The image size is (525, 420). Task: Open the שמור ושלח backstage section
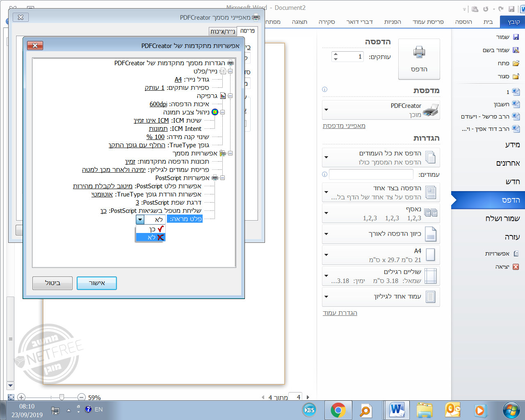coord(503,219)
